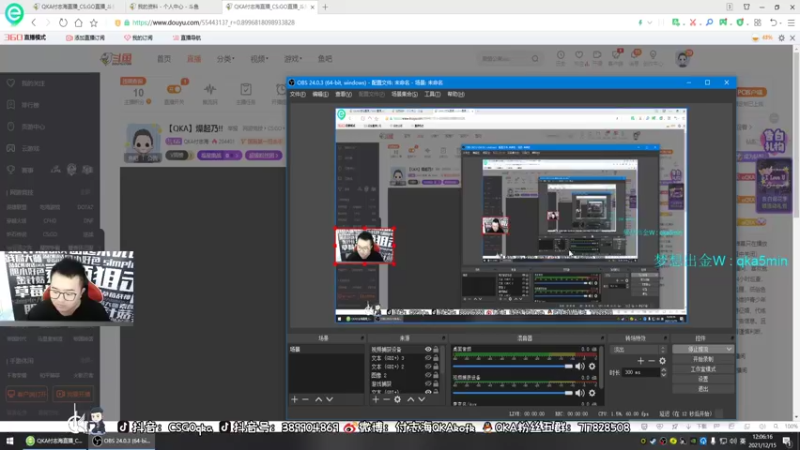Screen dimensions: 800x450
Task: Open the 游戏 dropdown in Douyu navigation
Action: [293, 59]
